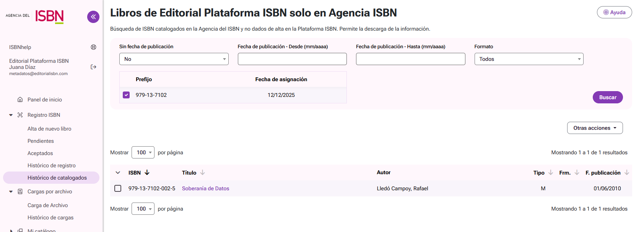The width and height of the screenshot is (644, 232).
Task: Sort results by Frm. arrow
Action: (577, 173)
